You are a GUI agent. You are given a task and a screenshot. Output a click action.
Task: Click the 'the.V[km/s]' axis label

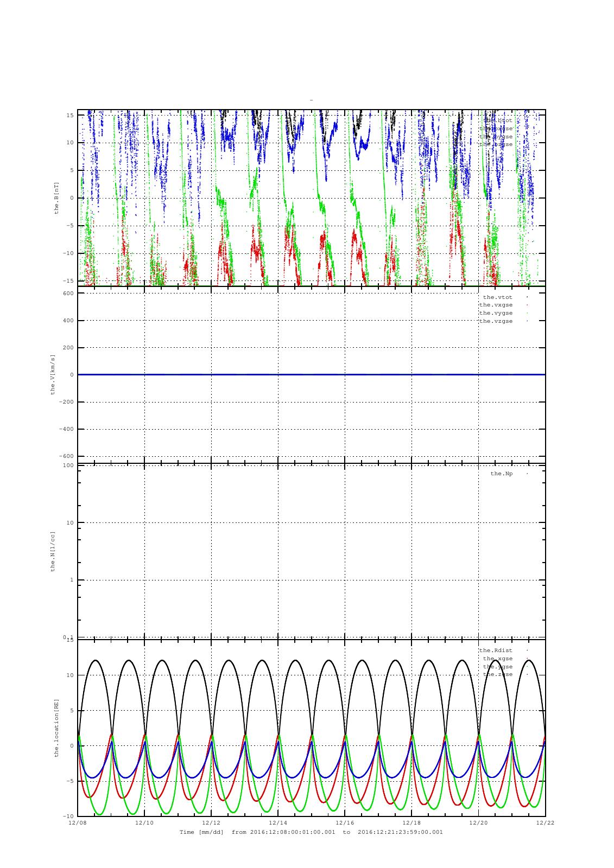[x=53, y=374]
